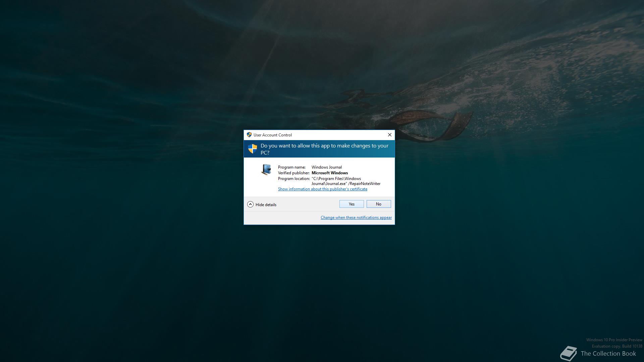This screenshot has height=362, width=644.
Task: Click No to deny the app
Action: click(379, 204)
